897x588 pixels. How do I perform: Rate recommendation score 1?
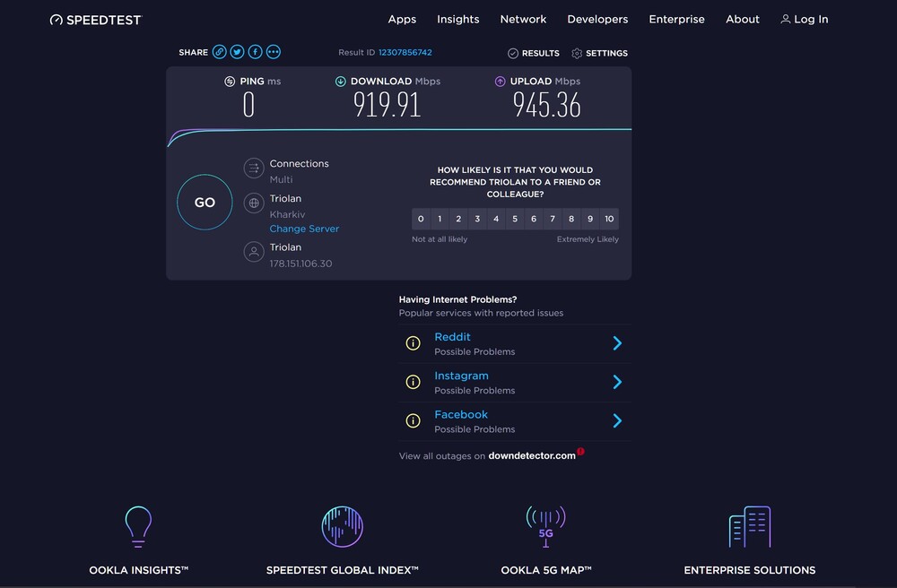click(x=440, y=219)
